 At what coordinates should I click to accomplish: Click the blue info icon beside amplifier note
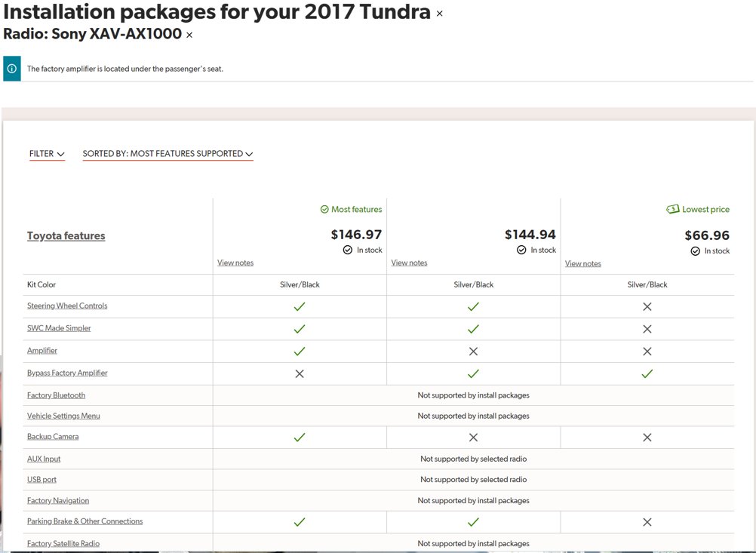click(x=12, y=69)
